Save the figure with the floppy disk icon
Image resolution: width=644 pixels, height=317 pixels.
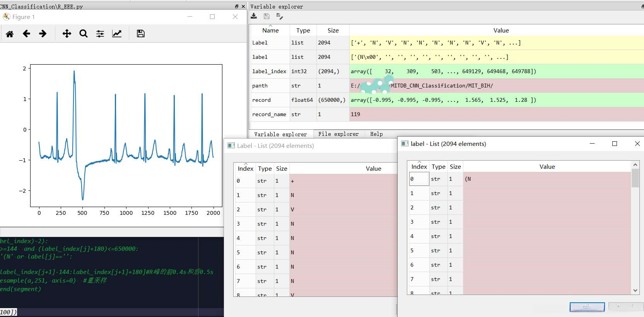pyautogui.click(x=141, y=34)
